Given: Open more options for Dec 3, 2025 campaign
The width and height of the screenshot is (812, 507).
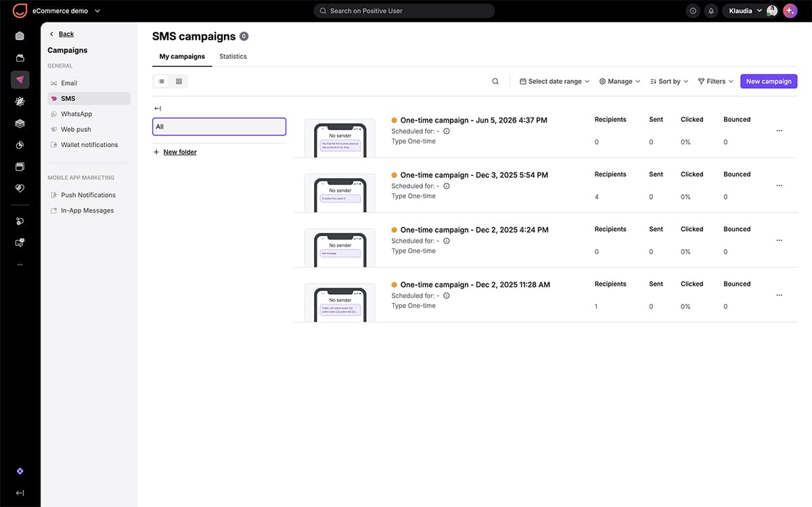Looking at the screenshot, I should tap(779, 185).
